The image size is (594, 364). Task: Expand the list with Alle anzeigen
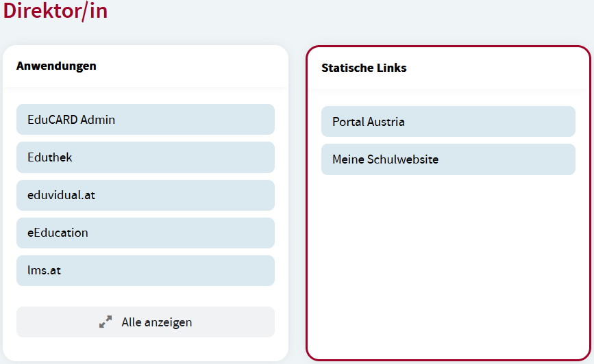[145, 322]
